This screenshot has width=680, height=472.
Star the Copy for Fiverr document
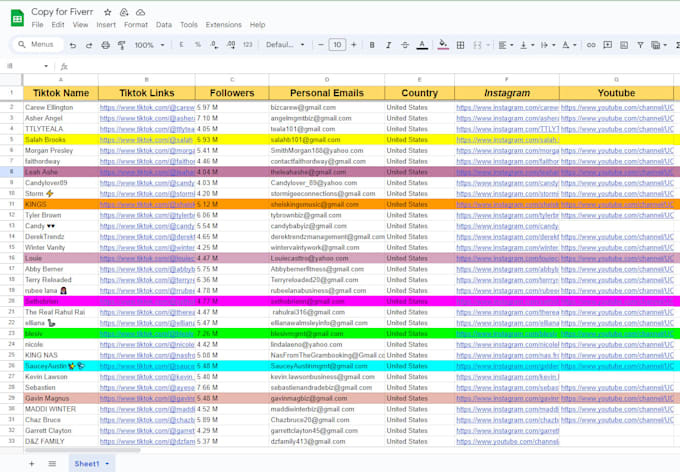(x=108, y=12)
